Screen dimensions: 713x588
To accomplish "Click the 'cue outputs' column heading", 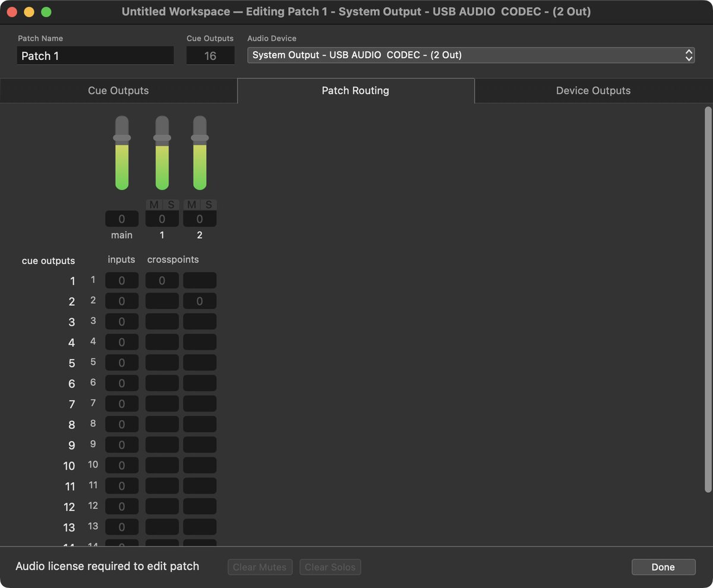I will (48, 261).
